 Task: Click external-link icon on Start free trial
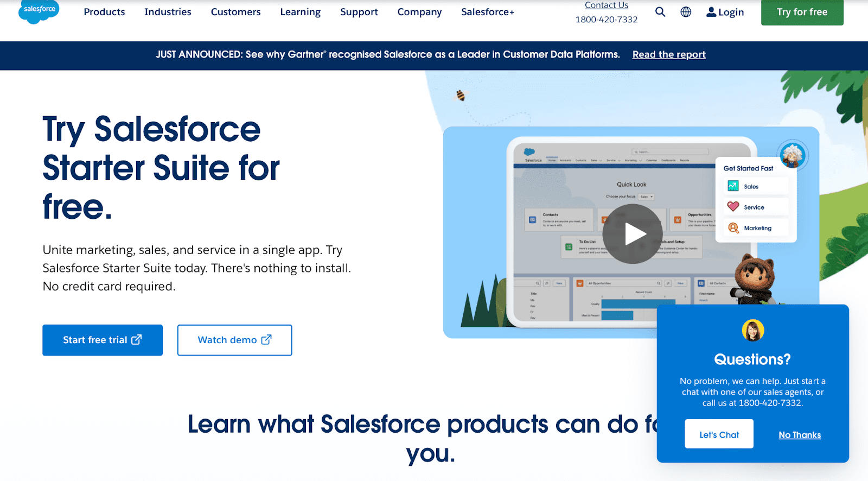coord(137,339)
